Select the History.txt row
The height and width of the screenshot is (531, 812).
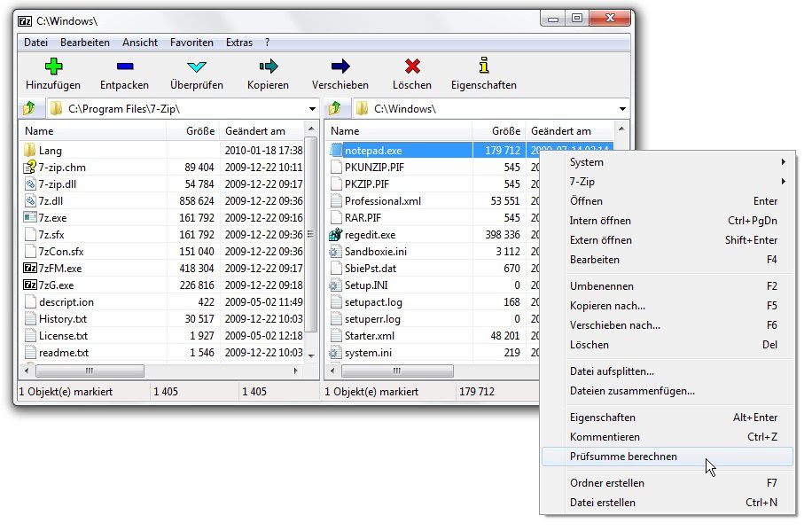coord(163,318)
